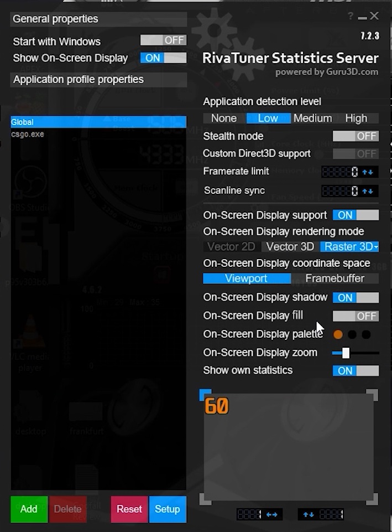Click the horizontal OSD position arrows
The image size is (392, 532).
(272, 515)
